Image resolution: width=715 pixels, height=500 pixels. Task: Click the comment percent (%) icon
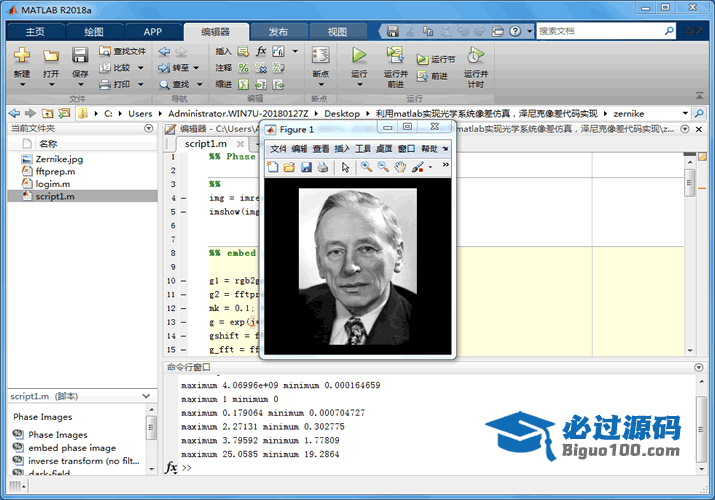click(244, 68)
